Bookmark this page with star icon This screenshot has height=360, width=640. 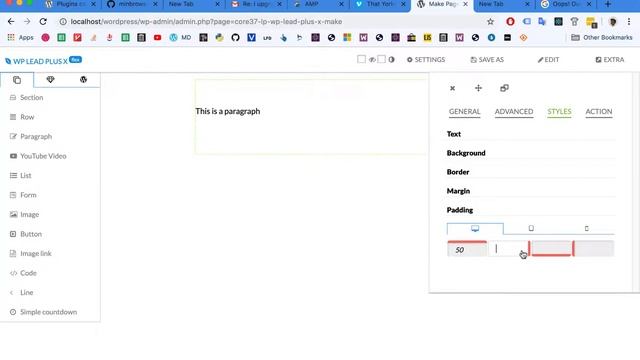pyautogui.click(x=490, y=22)
